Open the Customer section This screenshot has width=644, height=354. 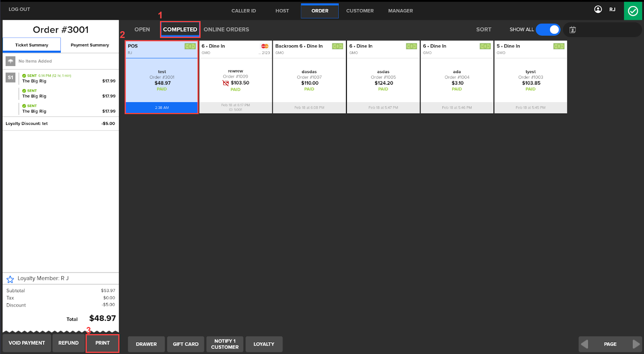tap(360, 11)
